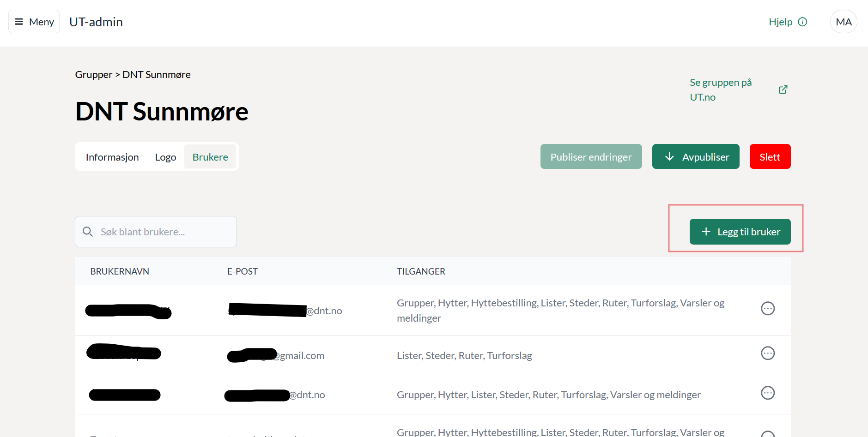Click the UT-admin title in header
The width and height of the screenshot is (868, 437).
(x=96, y=22)
